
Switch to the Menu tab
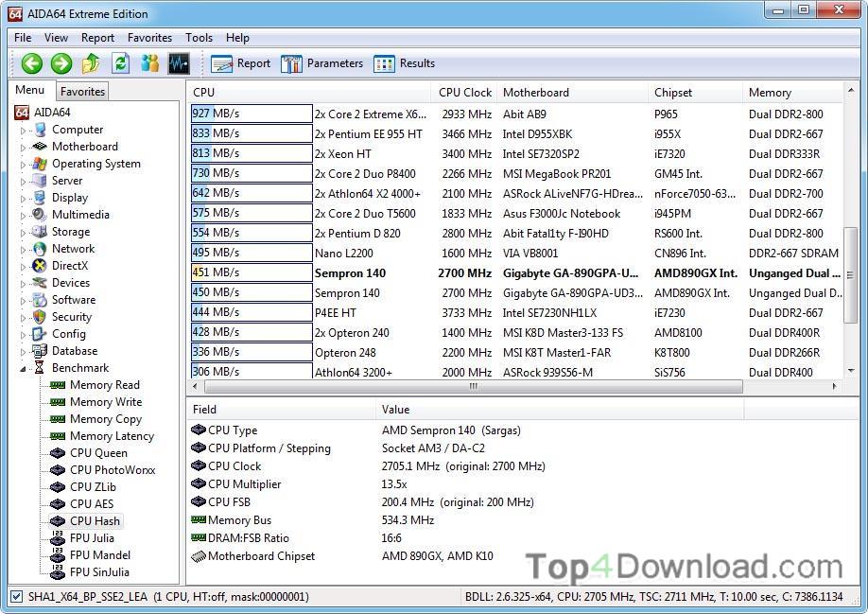(30, 90)
